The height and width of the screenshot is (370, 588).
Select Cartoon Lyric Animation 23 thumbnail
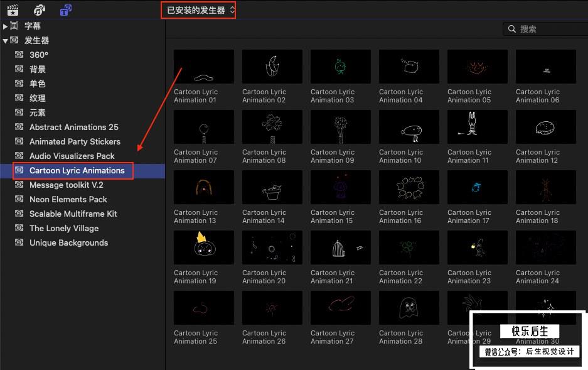click(478, 248)
